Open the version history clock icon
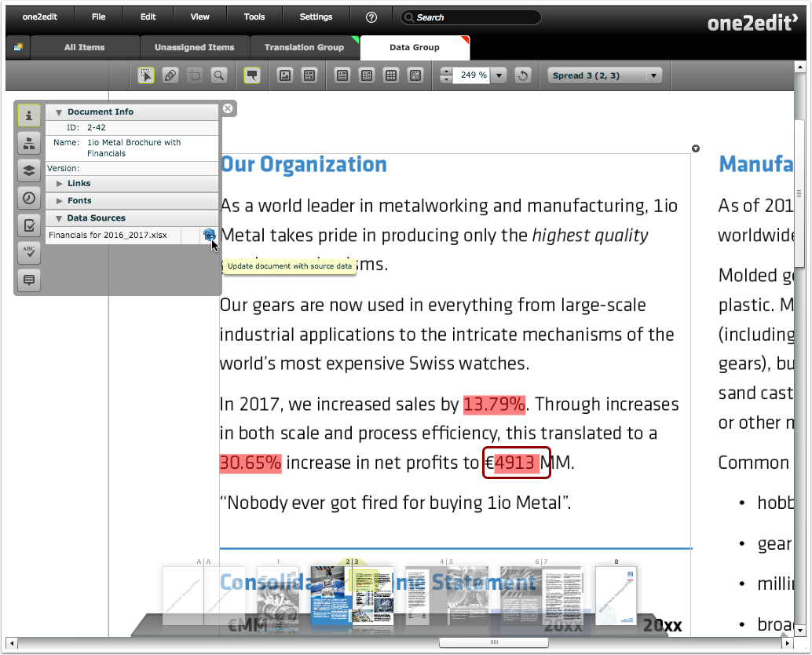The image size is (812, 655). 29,198
